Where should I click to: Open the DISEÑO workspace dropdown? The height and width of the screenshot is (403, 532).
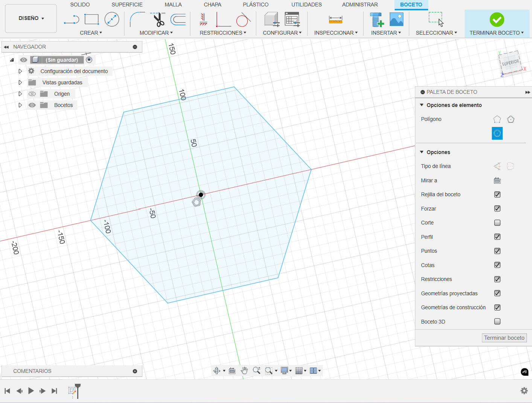(x=31, y=18)
